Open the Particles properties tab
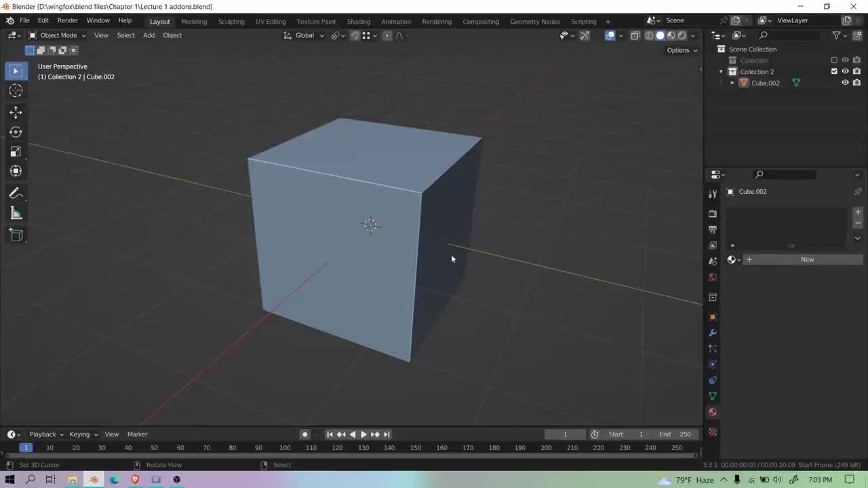Image resolution: width=868 pixels, height=488 pixels. [712, 348]
